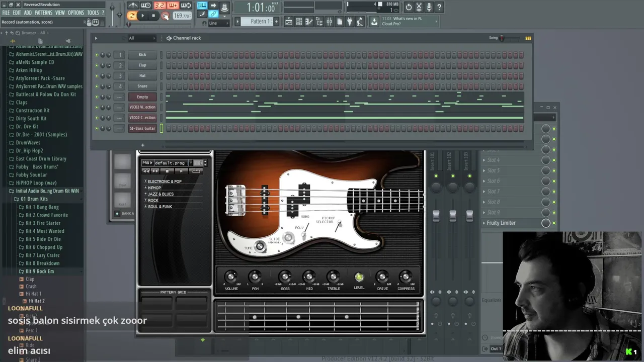
Task: Toggle overdub blend recording icon
Action: pyautogui.click(x=173, y=6)
